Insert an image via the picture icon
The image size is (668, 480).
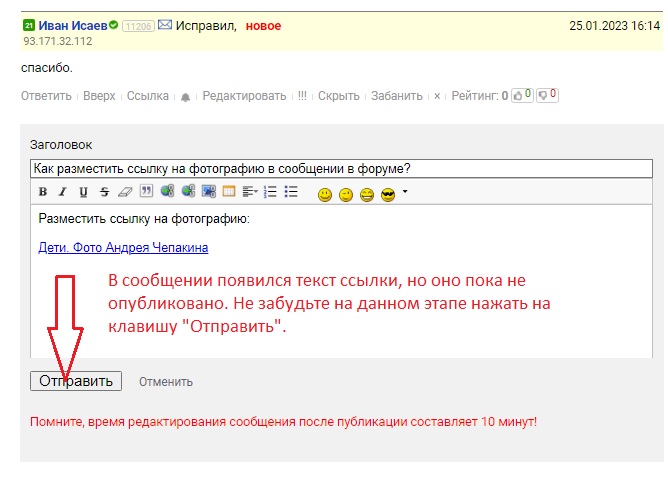point(209,191)
